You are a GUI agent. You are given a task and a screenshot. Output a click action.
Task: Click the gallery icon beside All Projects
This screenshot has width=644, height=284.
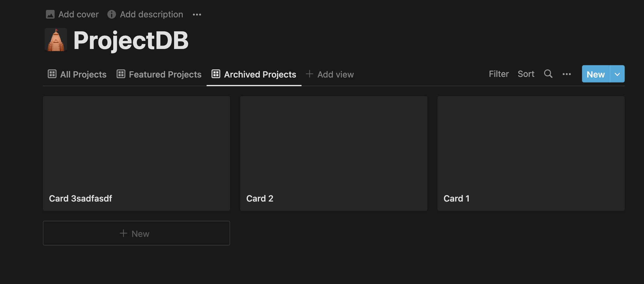52,74
